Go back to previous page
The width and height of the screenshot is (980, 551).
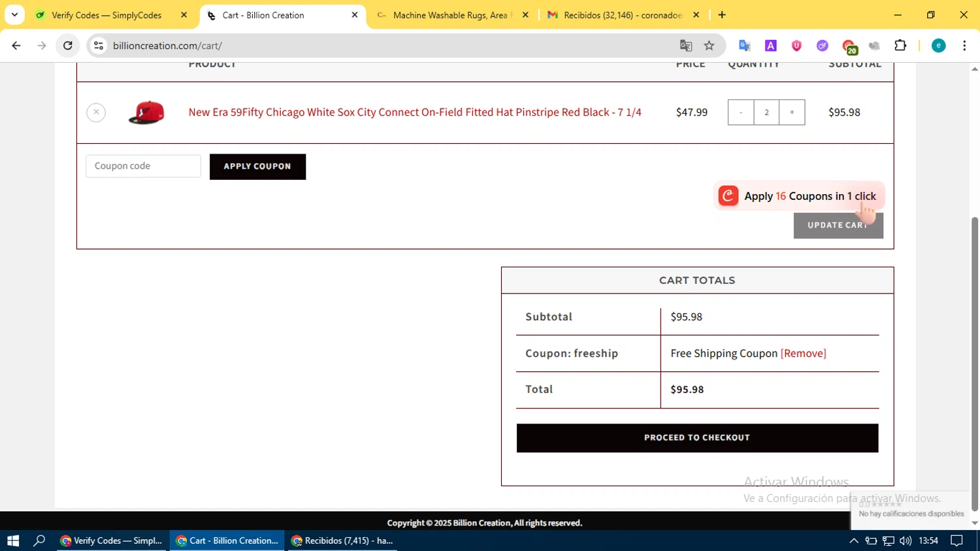point(16,46)
